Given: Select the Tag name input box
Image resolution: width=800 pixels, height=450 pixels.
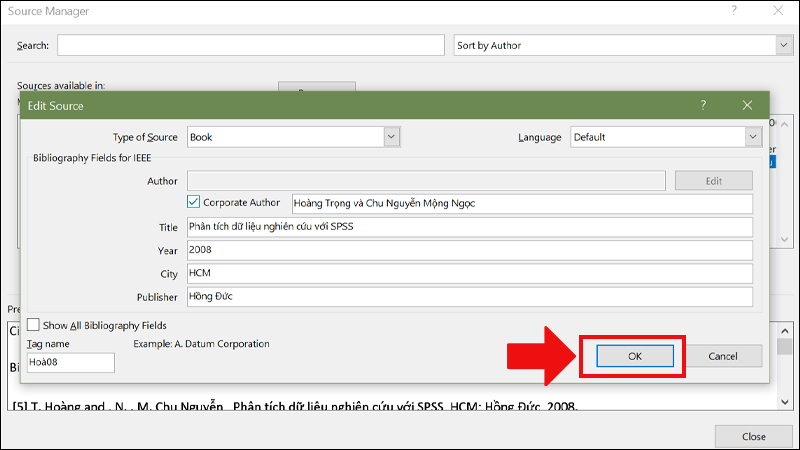Looking at the screenshot, I should click(70, 362).
